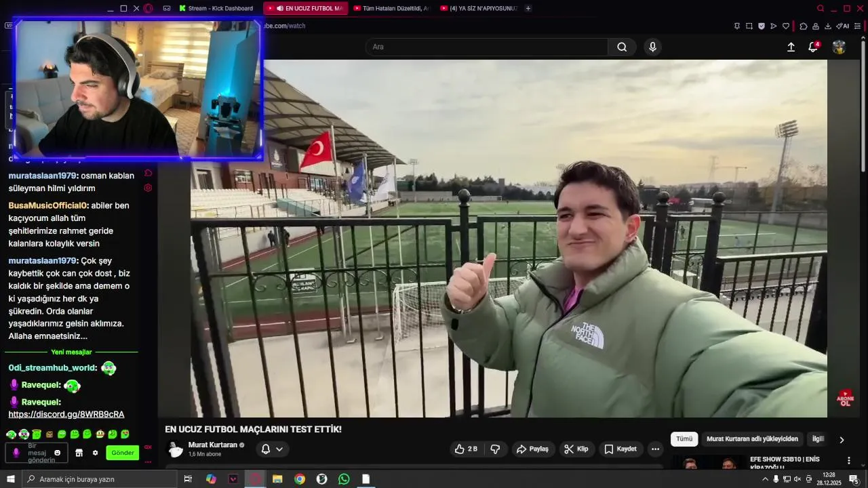The height and width of the screenshot is (488, 868).
Task: Bookmark page with the heart icon
Action: point(786,26)
